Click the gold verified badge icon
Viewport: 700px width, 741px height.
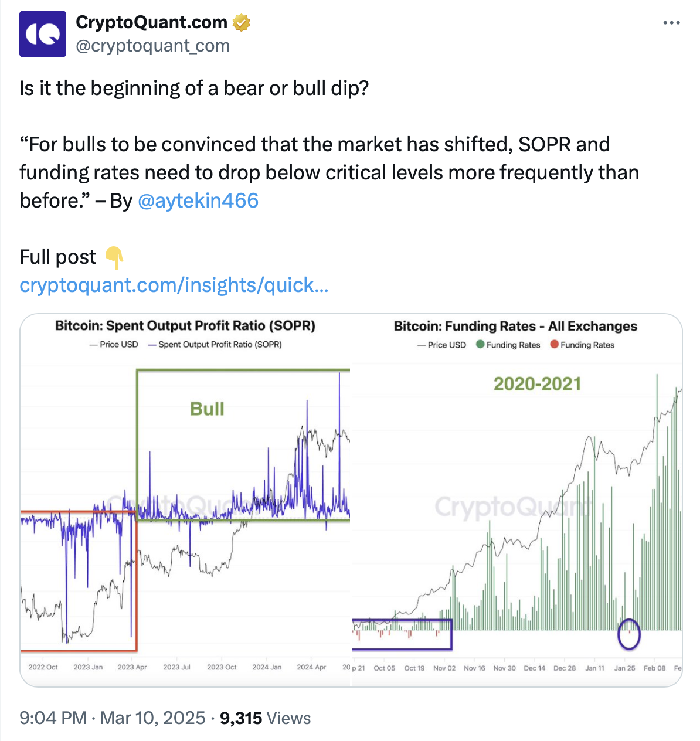pos(242,23)
